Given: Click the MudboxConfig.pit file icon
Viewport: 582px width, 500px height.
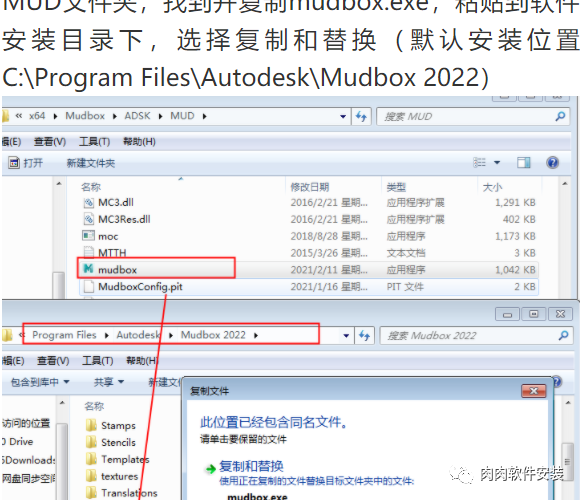Looking at the screenshot, I should 88,287.
